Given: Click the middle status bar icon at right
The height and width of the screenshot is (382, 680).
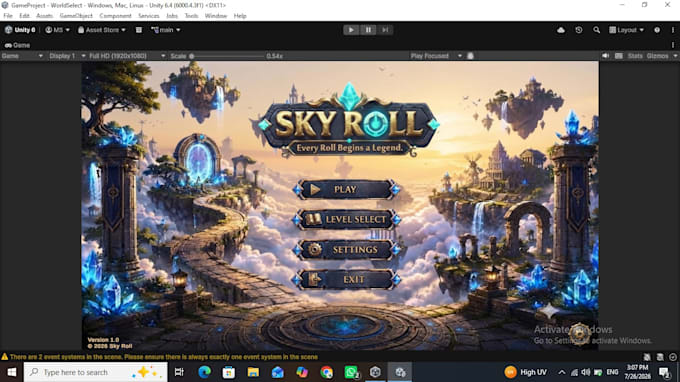Looking at the screenshot, I should pyautogui.click(x=660, y=357).
